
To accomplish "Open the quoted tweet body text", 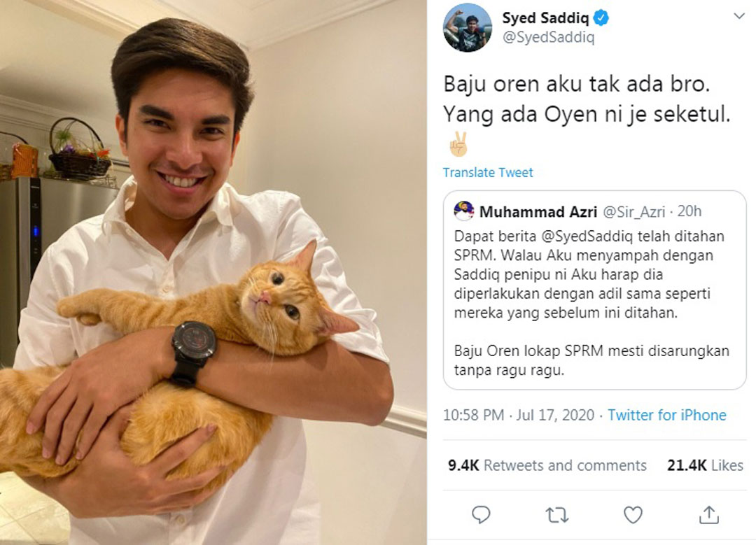I will tap(591, 303).
